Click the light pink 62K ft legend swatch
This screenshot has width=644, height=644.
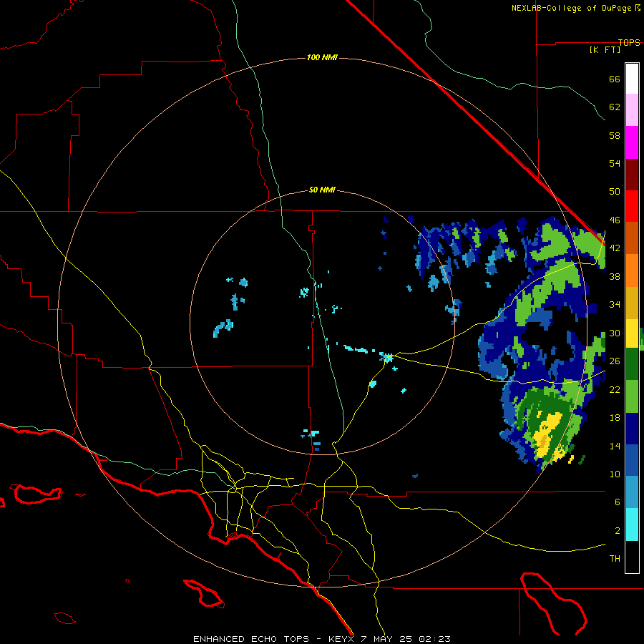click(x=632, y=109)
